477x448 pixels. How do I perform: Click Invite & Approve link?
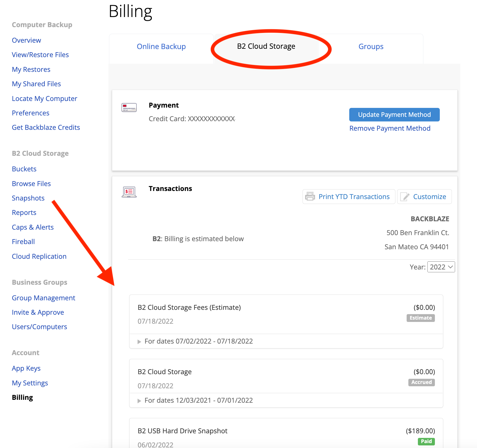point(38,312)
